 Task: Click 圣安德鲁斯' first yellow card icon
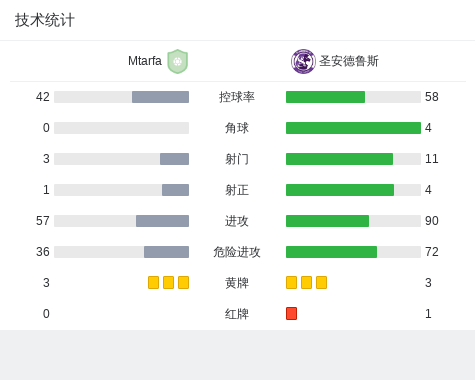[291, 282]
